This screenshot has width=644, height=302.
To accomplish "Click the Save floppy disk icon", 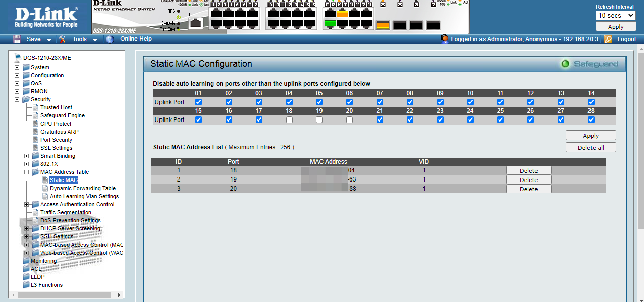I will pyautogui.click(x=17, y=39).
